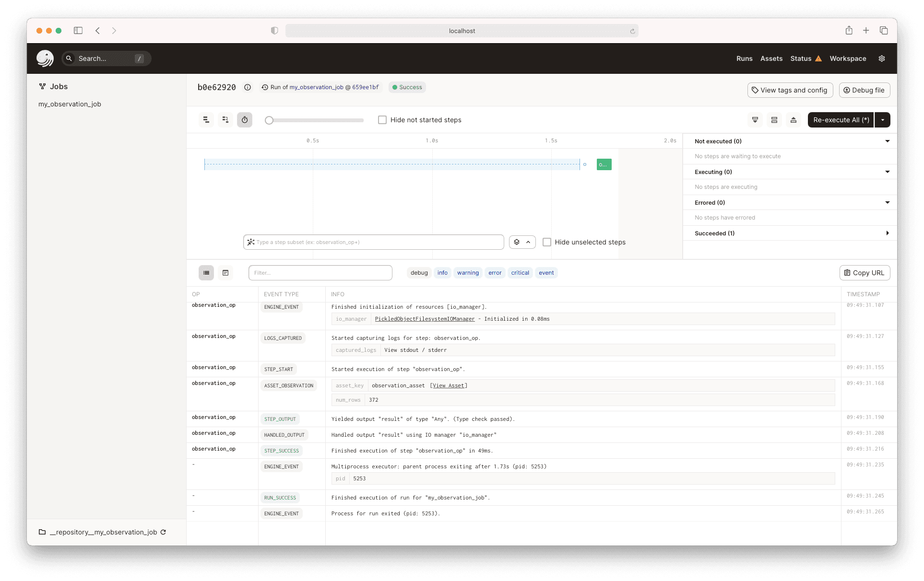Screen dimensions: 924x581
Task: Select the timed gantt view icon
Action: 245,120
